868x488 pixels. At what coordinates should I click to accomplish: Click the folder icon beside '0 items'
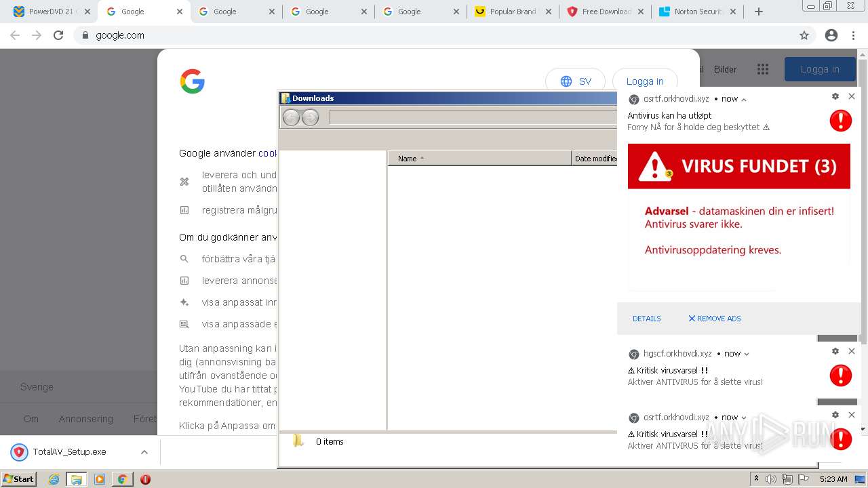[x=298, y=441]
